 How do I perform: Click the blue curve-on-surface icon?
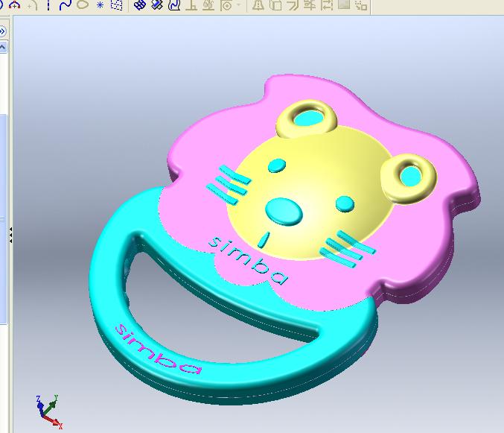tap(174, 4)
